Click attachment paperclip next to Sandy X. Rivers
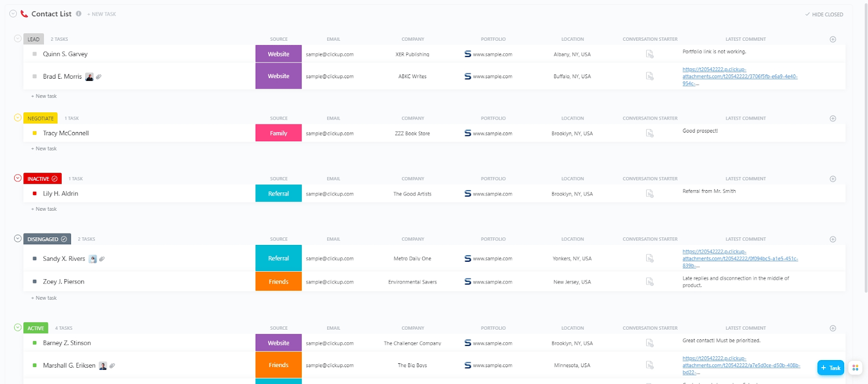Viewport: 868px width, 384px height. point(102,259)
